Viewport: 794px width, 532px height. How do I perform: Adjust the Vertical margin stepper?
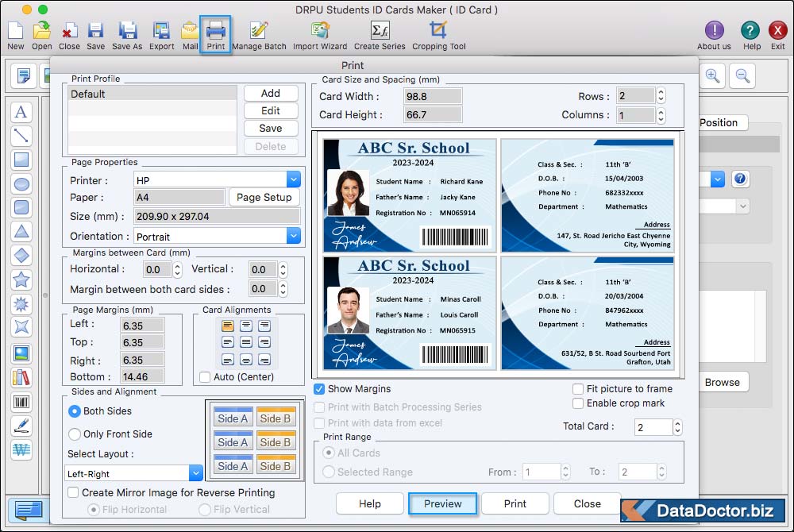(283, 270)
